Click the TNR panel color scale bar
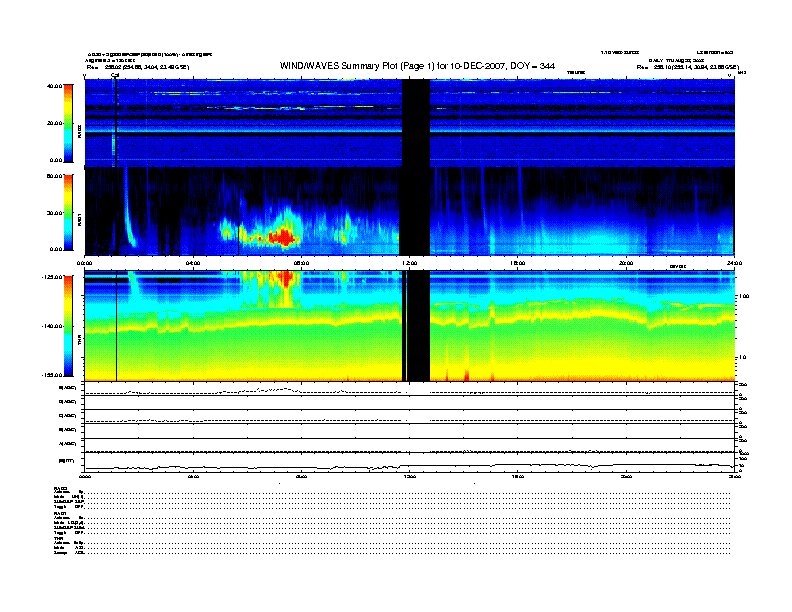The height and width of the screenshot is (612, 792). (x=68, y=326)
